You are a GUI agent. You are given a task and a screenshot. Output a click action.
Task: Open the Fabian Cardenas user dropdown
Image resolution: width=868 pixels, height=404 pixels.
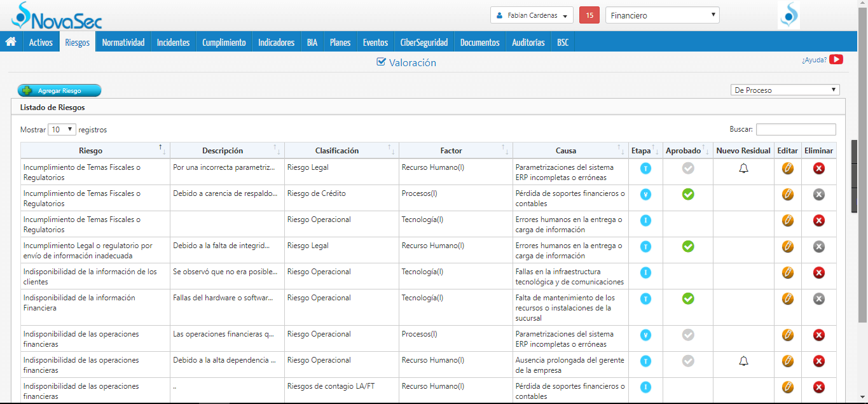point(532,15)
